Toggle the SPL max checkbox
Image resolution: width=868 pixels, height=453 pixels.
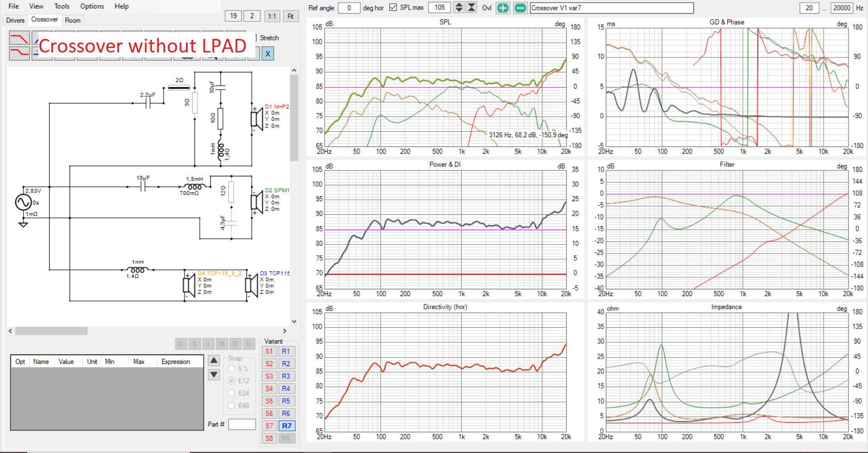393,7
